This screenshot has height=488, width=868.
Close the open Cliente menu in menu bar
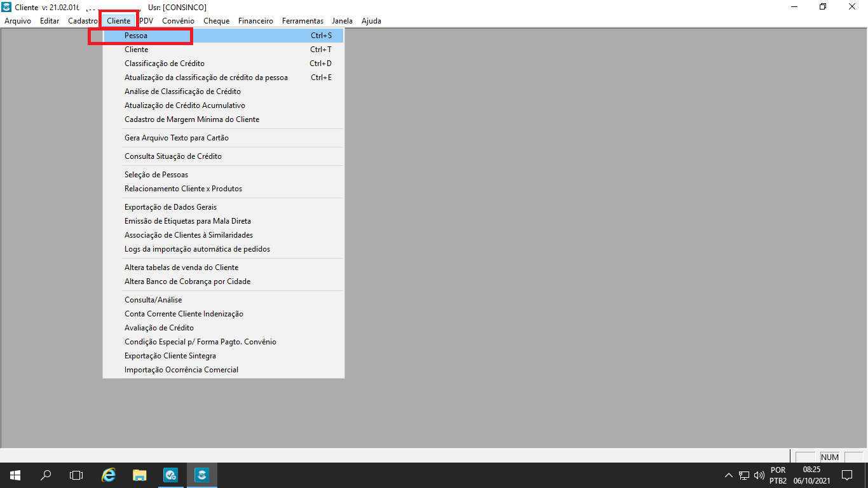pos(119,21)
